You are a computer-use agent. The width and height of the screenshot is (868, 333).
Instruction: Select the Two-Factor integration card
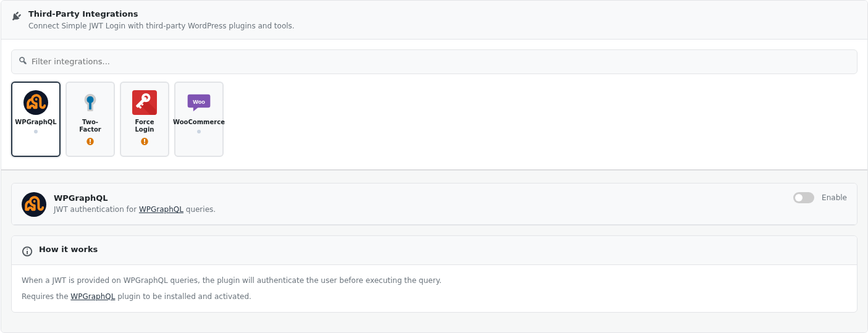[90, 119]
